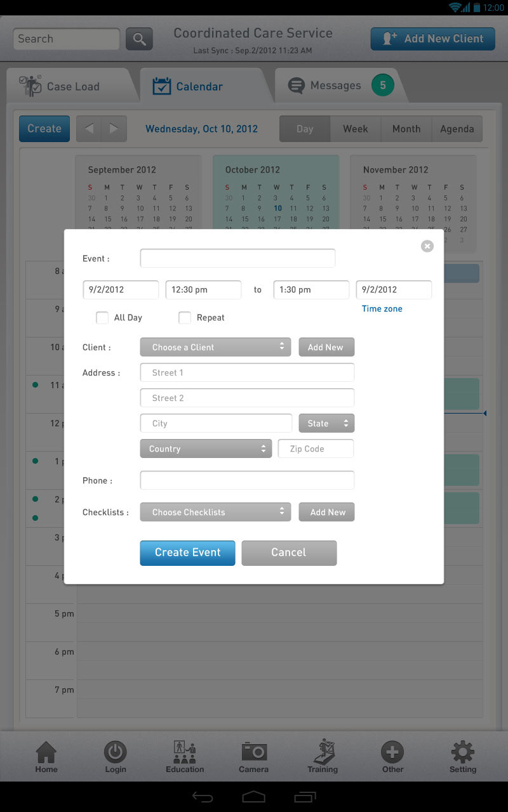The width and height of the screenshot is (508, 812).
Task: Enable the All Day checkbox
Action: pos(102,318)
